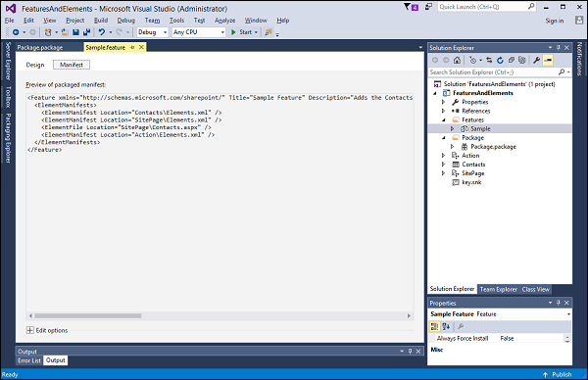This screenshot has height=380, width=588.
Task: Click the Collapse All icon in Solution Explorer
Action: (x=511, y=60)
